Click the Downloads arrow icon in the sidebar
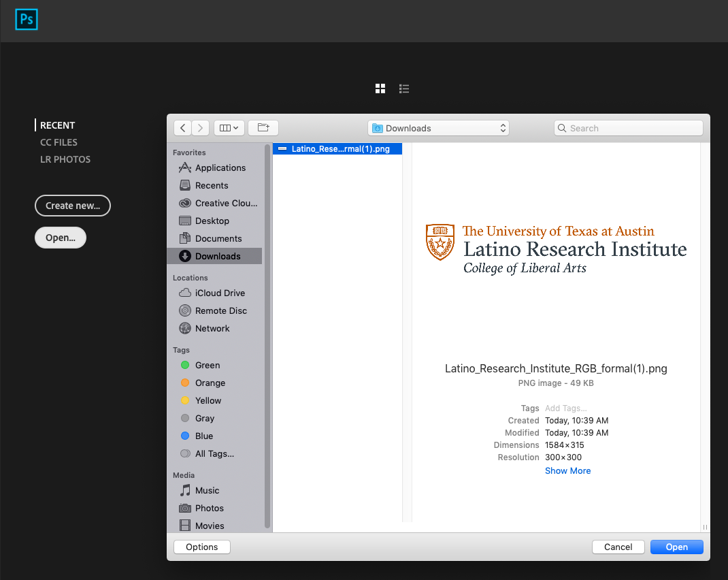Screen dimensions: 728x580 coord(185,256)
